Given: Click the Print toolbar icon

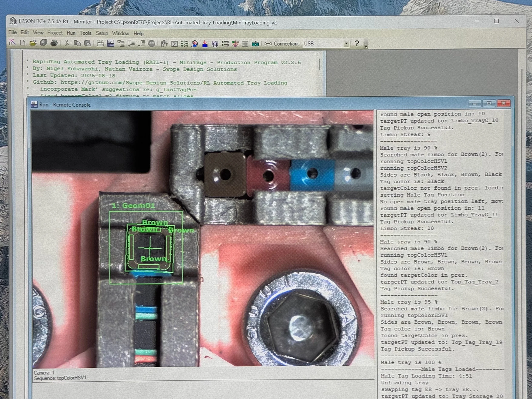Looking at the screenshot, I should 54,43.
